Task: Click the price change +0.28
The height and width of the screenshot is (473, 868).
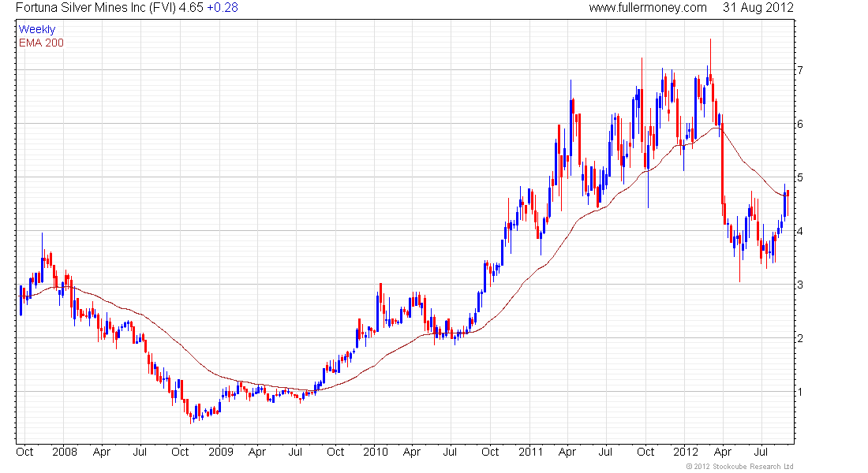Action: (x=223, y=8)
